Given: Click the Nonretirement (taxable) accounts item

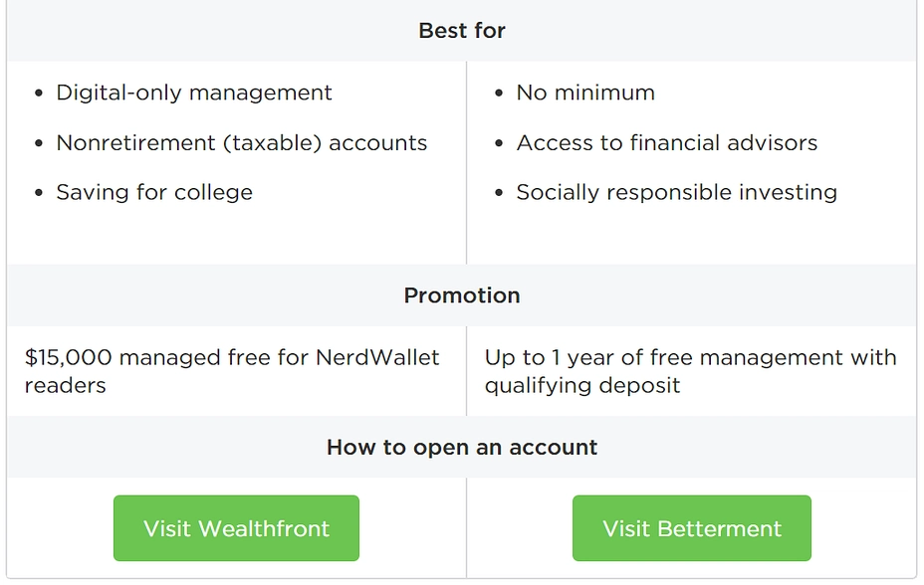Looking at the screenshot, I should point(242,143).
